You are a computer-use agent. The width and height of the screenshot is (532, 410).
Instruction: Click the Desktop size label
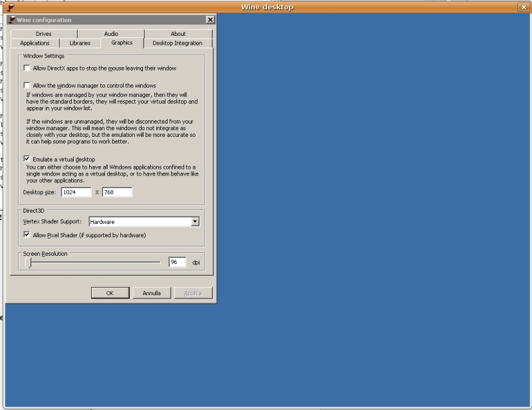click(39, 192)
